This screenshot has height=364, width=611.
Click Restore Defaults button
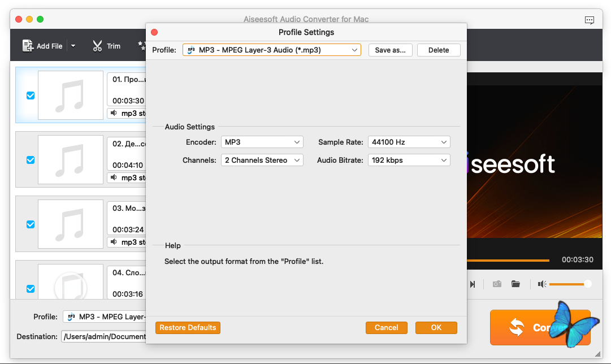pos(188,328)
